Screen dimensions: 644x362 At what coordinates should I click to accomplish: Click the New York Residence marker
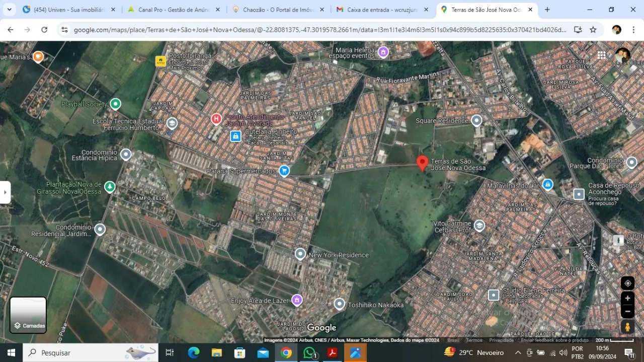click(300, 254)
